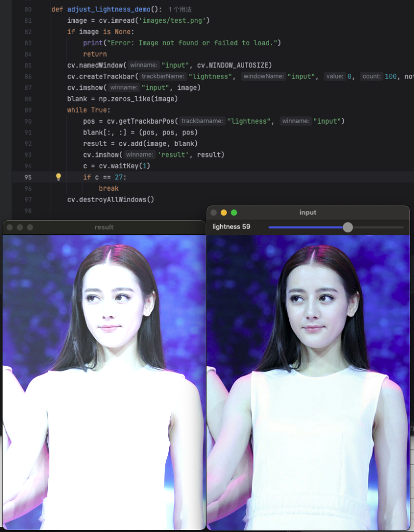Click the "trackbarname:" hint on line 90
Screen dimensions: 414x532
coord(202,121)
